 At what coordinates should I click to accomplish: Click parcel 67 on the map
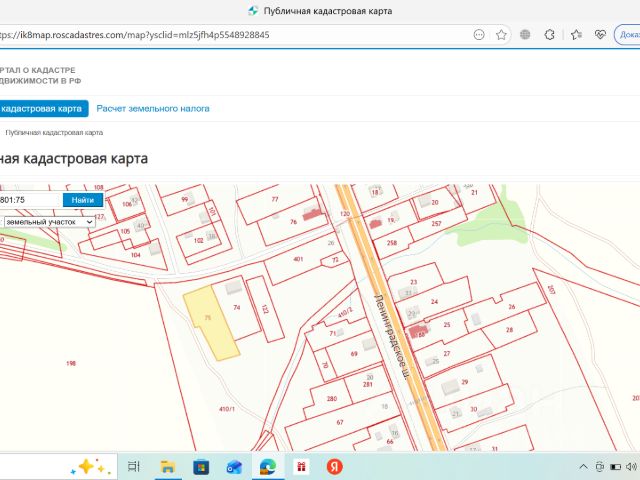pos(340,422)
